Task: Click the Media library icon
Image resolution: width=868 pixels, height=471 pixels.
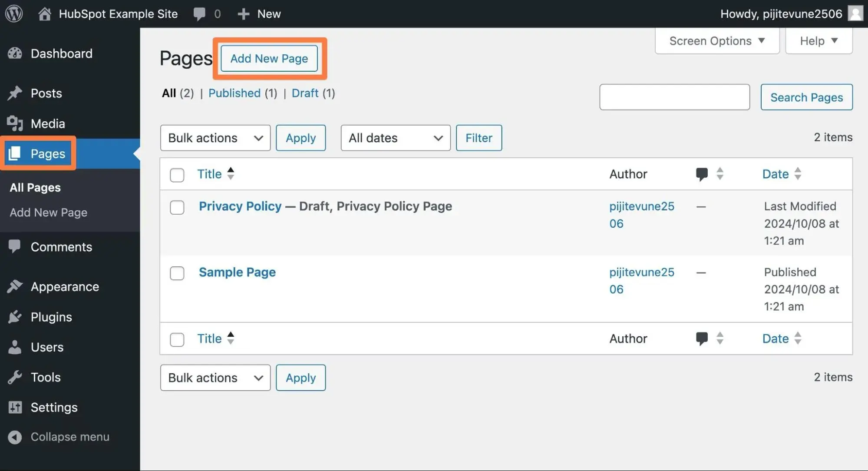Action: tap(16, 123)
